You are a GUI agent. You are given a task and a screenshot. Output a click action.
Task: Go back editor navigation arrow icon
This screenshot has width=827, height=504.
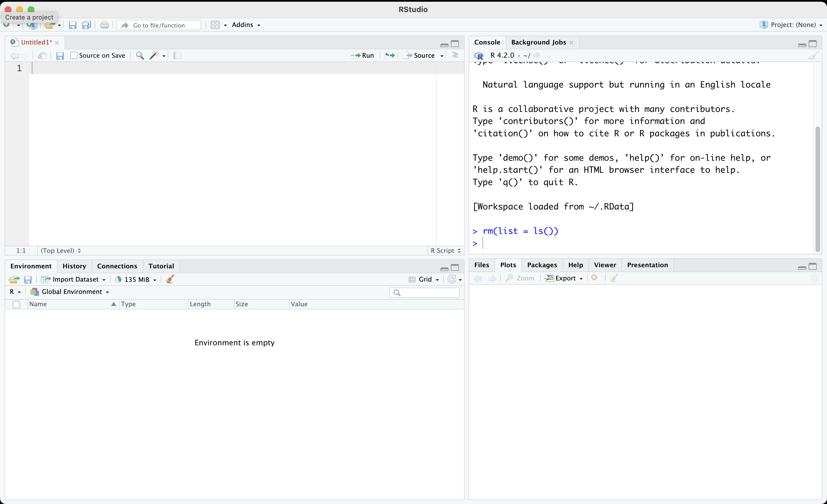(x=14, y=56)
